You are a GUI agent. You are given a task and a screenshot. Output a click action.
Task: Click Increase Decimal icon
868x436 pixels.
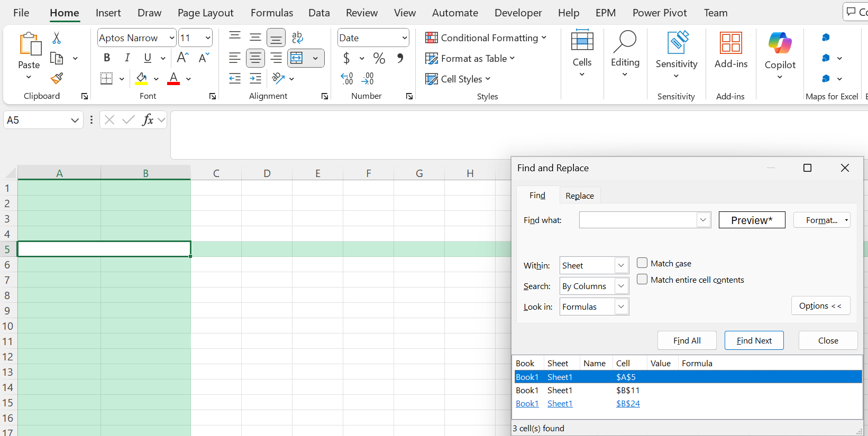tap(347, 79)
